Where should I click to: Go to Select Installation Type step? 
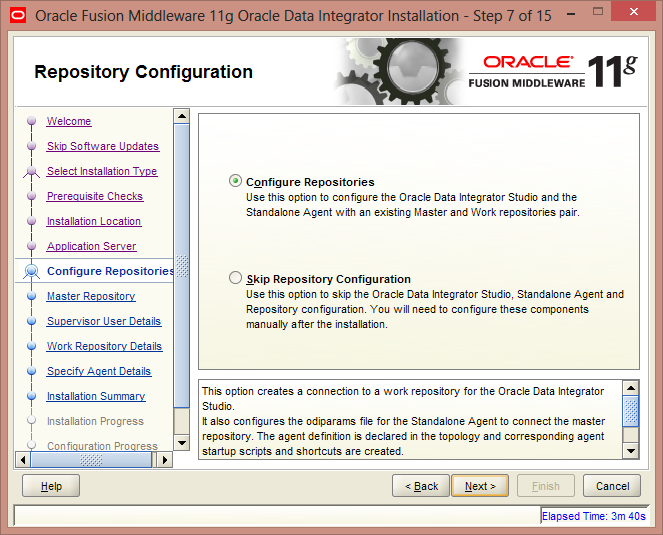(102, 171)
